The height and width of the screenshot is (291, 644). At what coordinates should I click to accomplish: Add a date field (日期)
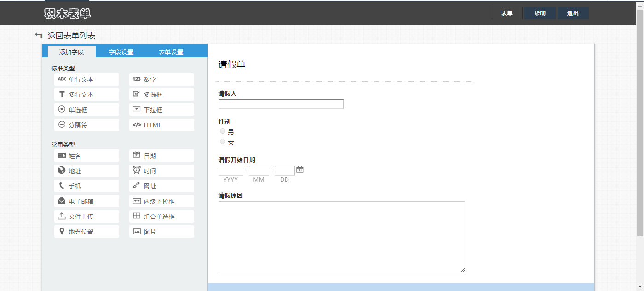coord(161,155)
